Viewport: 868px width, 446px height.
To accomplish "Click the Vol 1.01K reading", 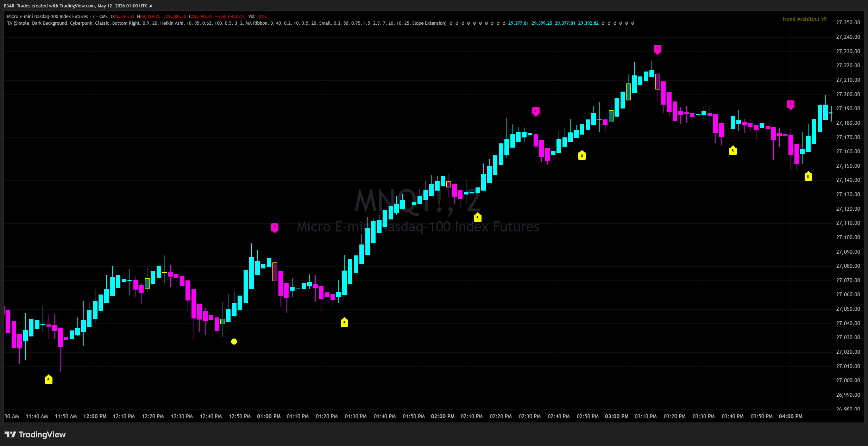I will [258, 16].
